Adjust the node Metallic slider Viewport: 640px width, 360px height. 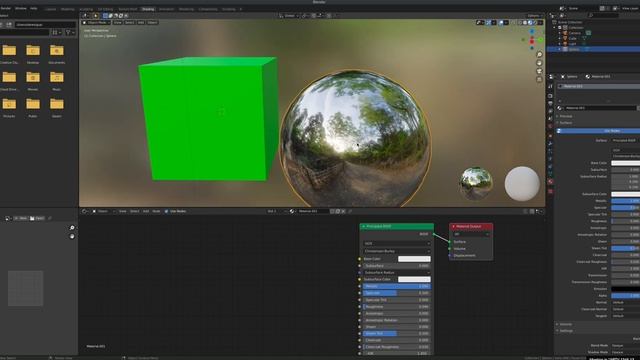[397, 287]
